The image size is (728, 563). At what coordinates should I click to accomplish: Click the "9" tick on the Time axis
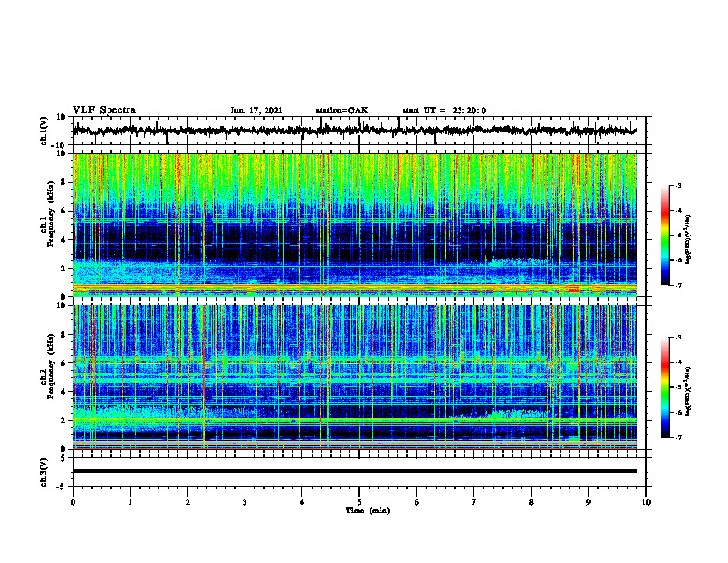click(x=588, y=502)
